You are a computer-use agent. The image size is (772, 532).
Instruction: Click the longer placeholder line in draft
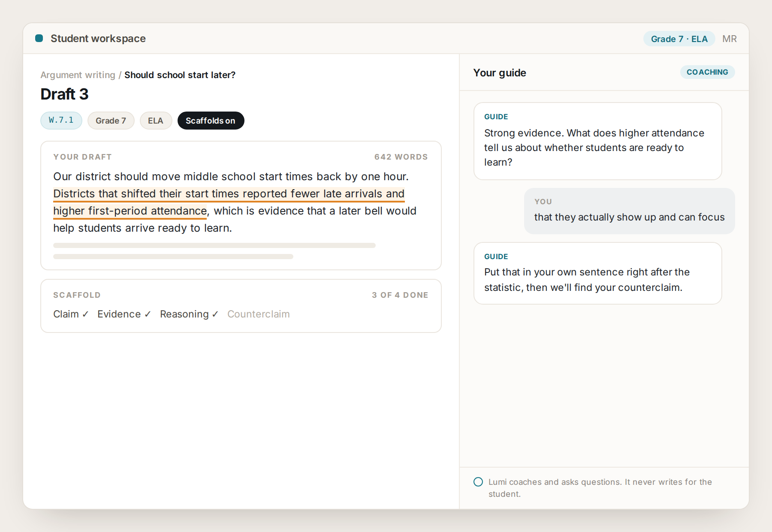(214, 245)
